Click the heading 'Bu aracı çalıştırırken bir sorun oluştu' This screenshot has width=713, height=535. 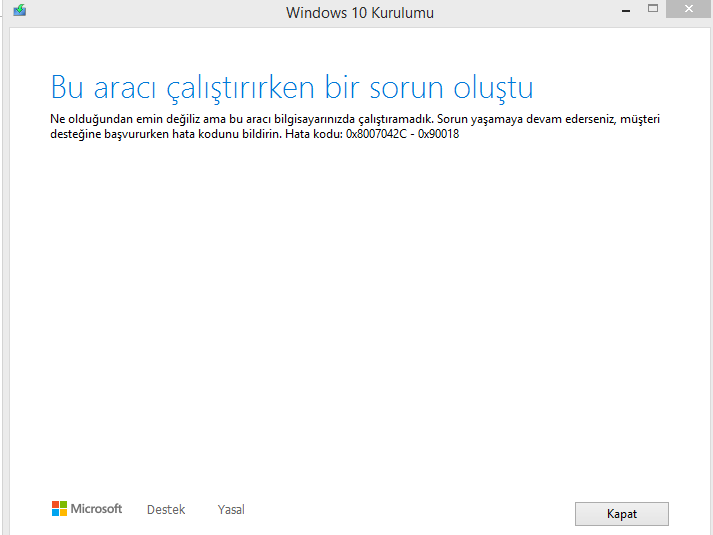point(291,88)
